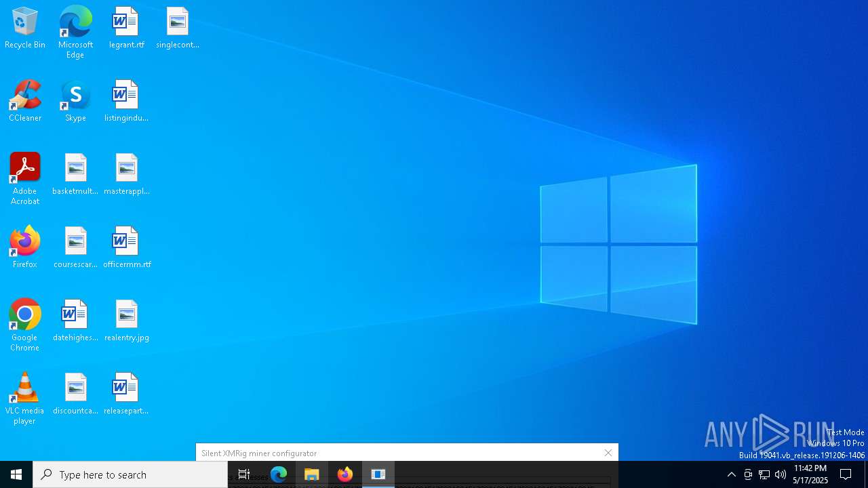Launch Microsoft Edge desktop shortcut
The width and height of the screenshot is (868, 488).
tap(75, 33)
